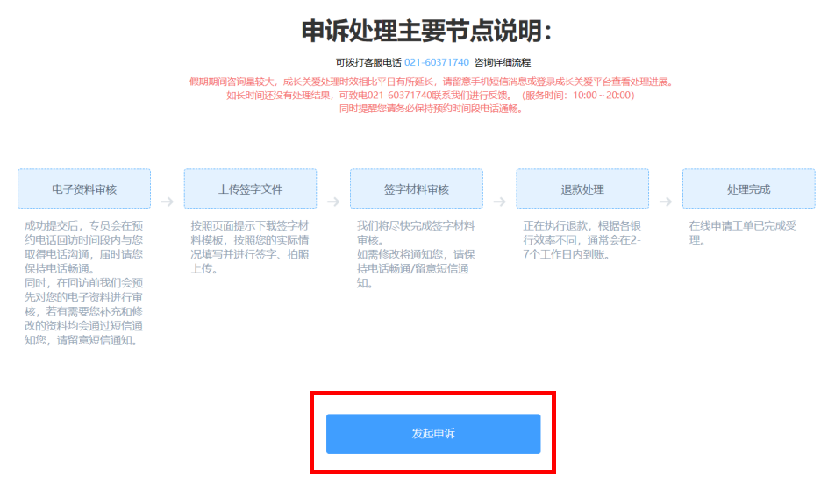Click the 可拨打客服电话 label text

click(x=368, y=63)
